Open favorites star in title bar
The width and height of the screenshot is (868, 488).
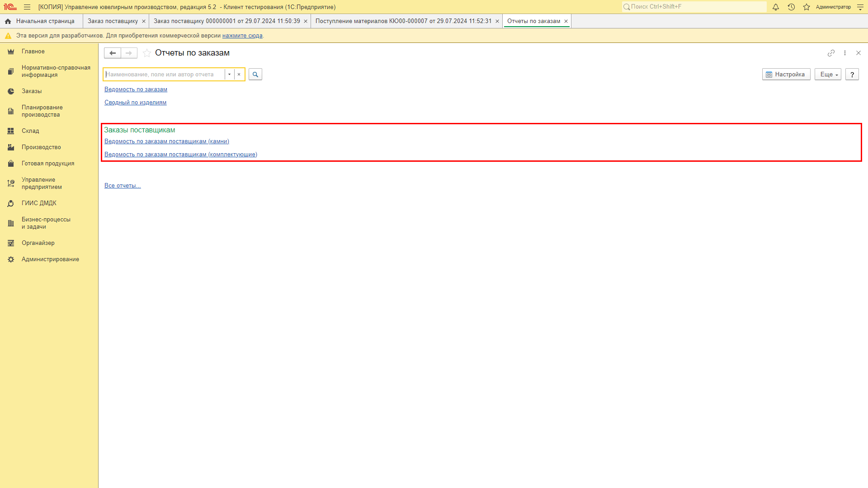click(x=807, y=7)
